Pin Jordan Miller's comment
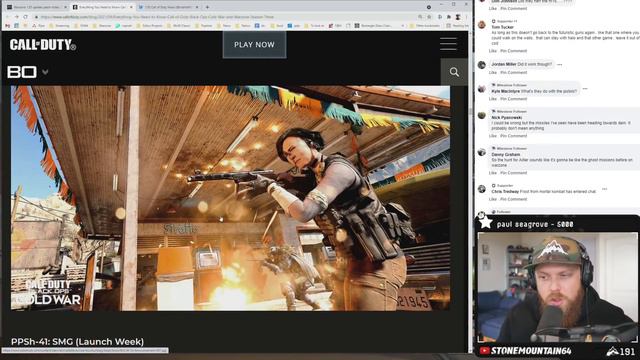The image size is (640, 360). tap(513, 73)
